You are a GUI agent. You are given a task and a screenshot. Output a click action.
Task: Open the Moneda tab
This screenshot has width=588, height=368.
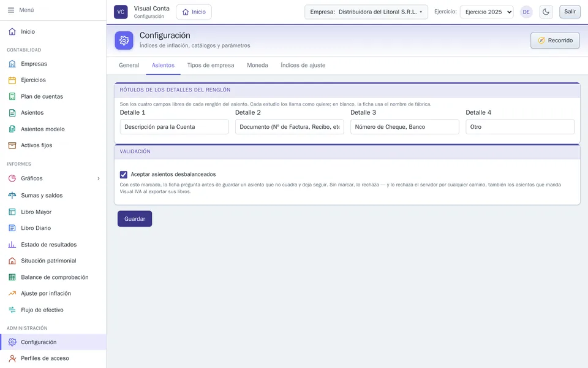pyautogui.click(x=257, y=66)
